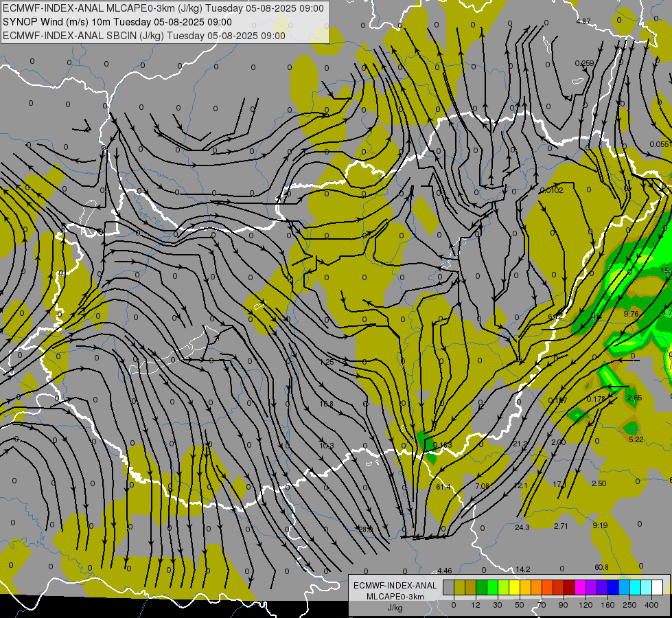Click the map value 9.19
Image resolution: width=672 pixels, height=618 pixels.
600,525
